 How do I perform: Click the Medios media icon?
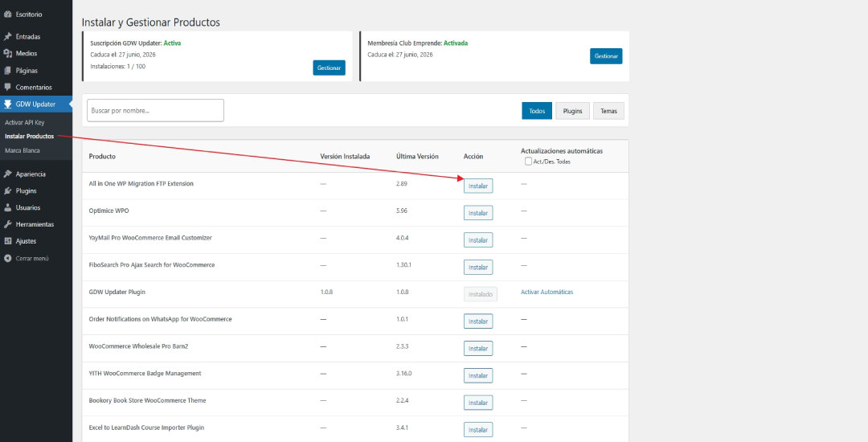8,54
